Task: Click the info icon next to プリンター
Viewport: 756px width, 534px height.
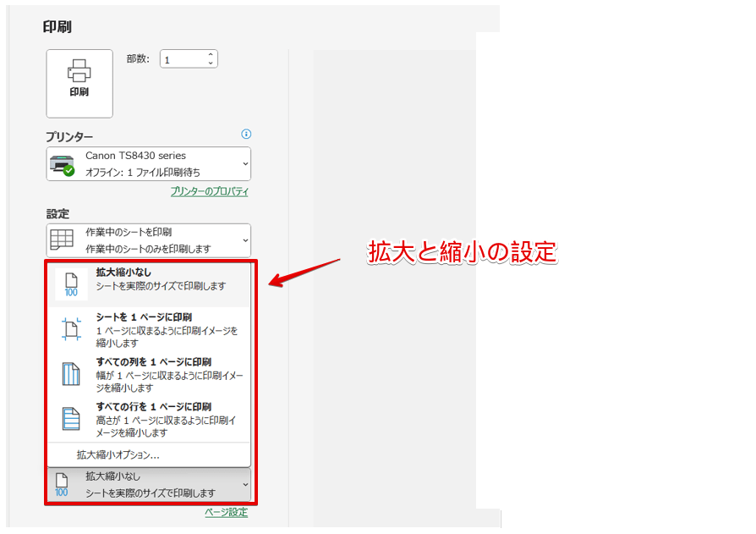Action: pyautogui.click(x=245, y=134)
